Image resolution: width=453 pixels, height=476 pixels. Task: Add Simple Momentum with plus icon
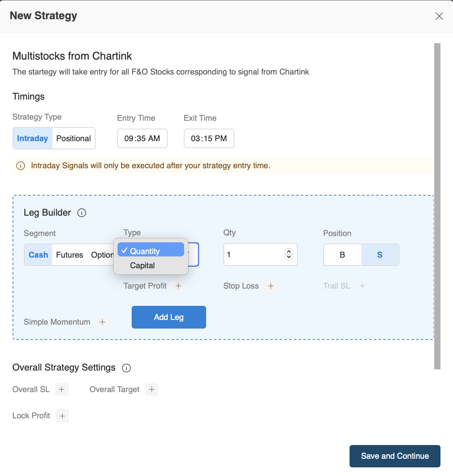102,322
